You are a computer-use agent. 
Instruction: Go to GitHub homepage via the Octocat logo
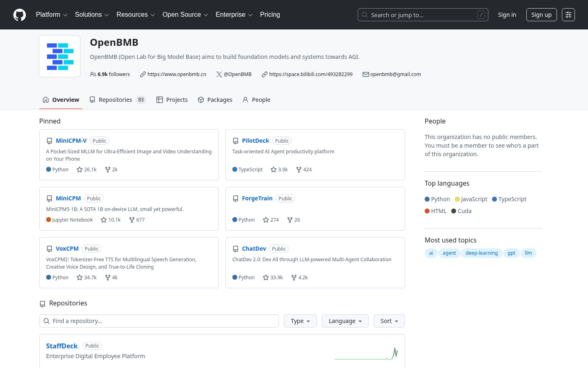point(20,15)
